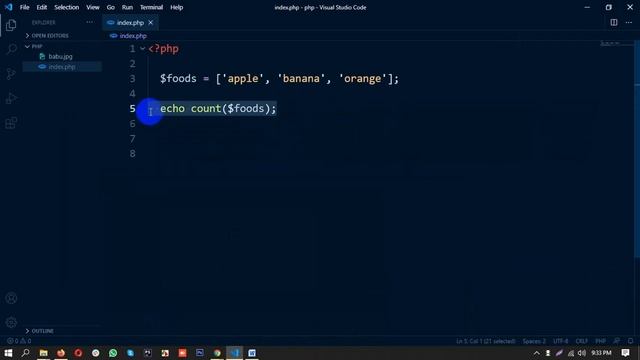Open the Extensions view

(11, 123)
